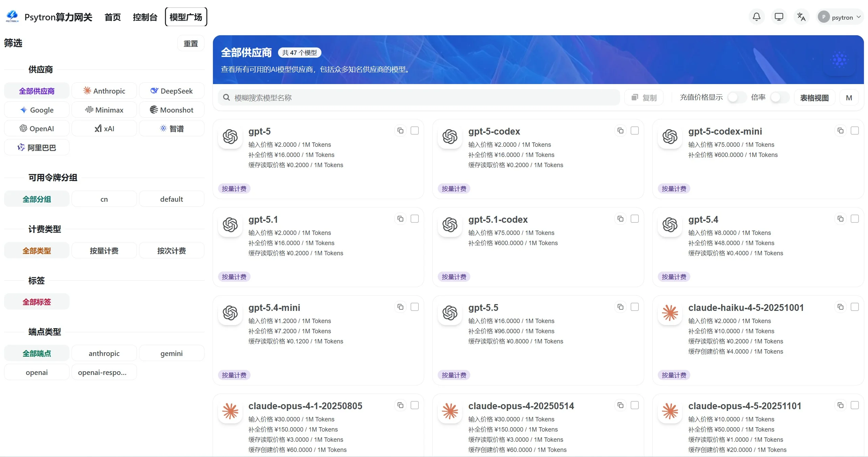This screenshot has width=868, height=457.
Task: Open 模型广场 in the top navigation
Action: 186,17
